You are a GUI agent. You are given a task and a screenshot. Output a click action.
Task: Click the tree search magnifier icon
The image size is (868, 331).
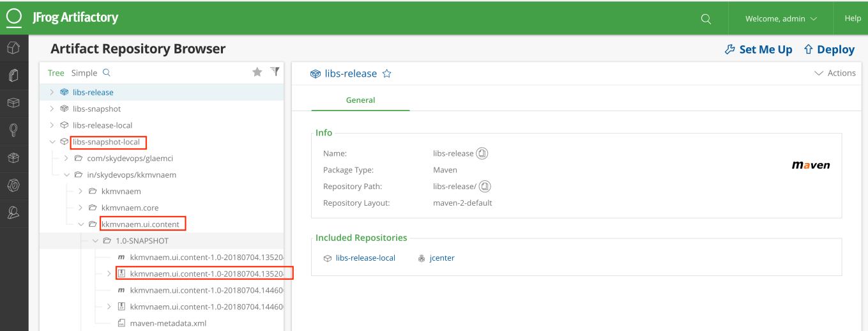[x=107, y=73]
